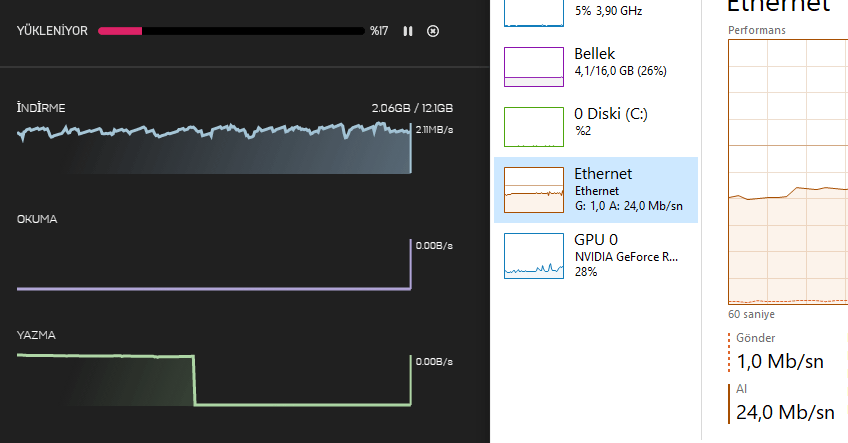Click the blue GPU mini graph thumbnail
Viewport: 848px width, 443px height.
(534, 256)
